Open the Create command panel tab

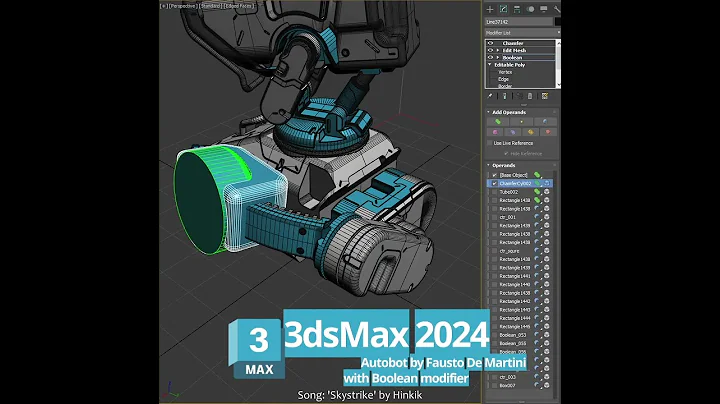click(x=490, y=9)
